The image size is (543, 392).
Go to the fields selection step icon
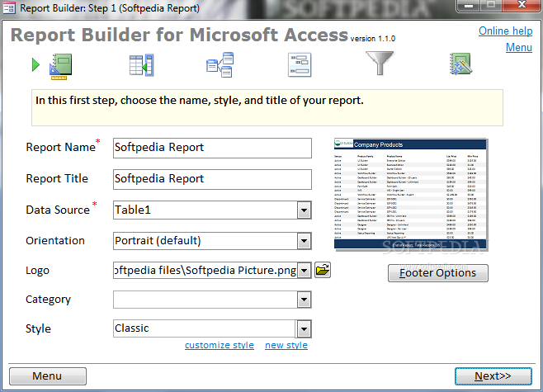pyautogui.click(x=141, y=65)
